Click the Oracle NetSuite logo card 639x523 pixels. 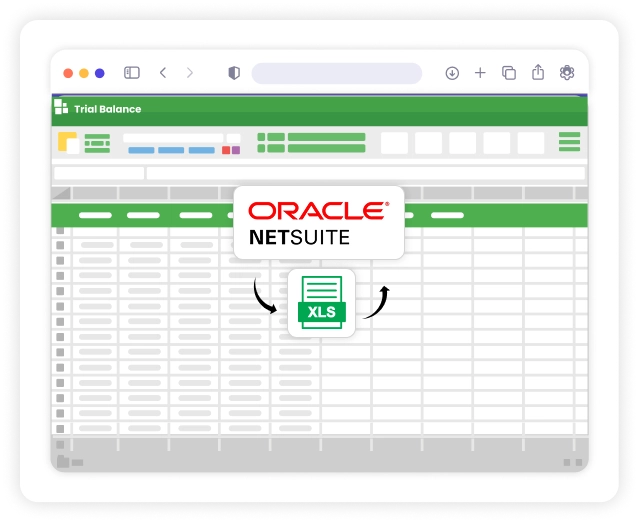[319, 223]
